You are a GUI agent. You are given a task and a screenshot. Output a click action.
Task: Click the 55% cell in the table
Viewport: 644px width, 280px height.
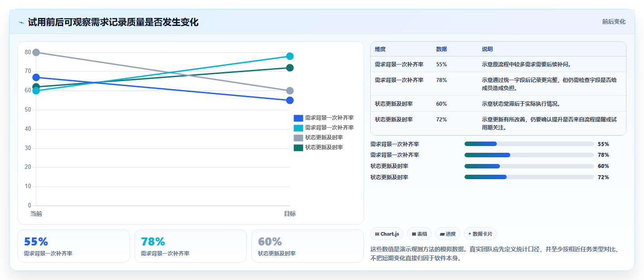coord(441,64)
